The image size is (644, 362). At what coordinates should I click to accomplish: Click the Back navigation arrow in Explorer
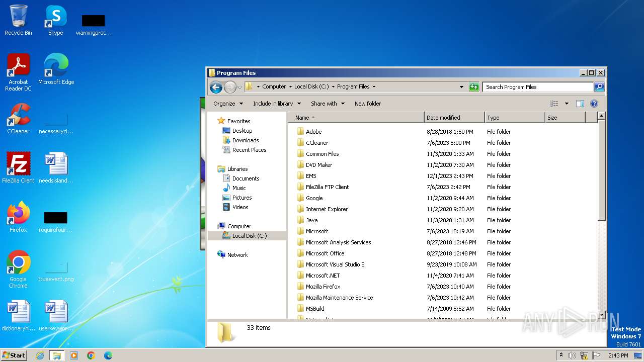(x=216, y=87)
